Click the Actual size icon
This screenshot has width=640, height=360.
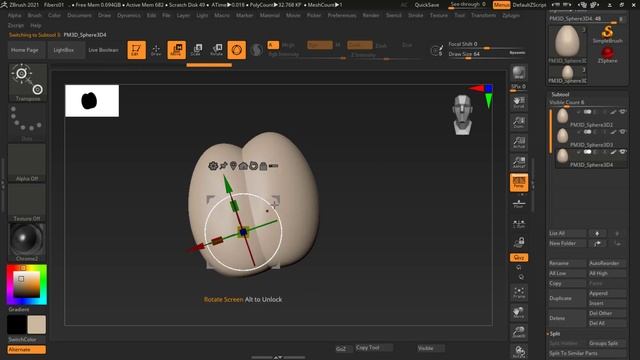[x=519, y=142]
